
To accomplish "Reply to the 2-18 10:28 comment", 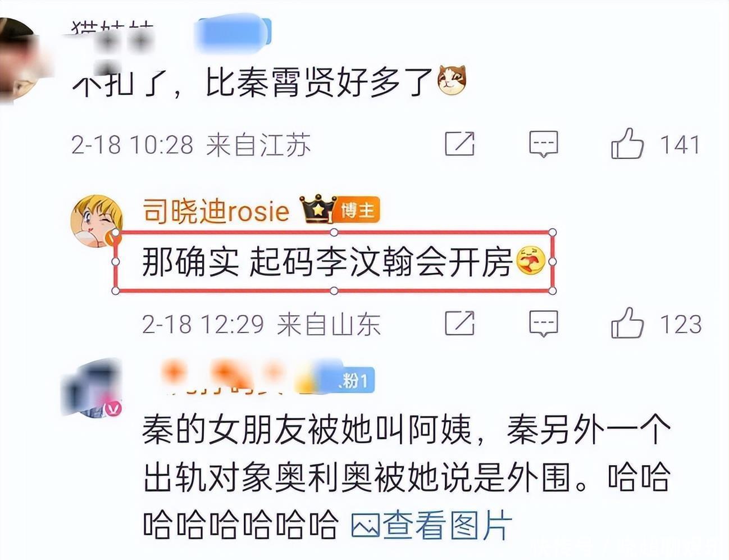I will point(544,144).
